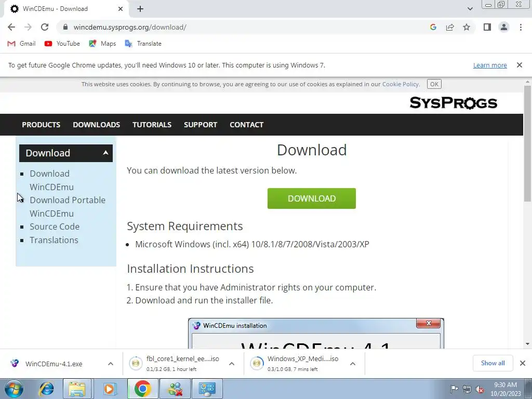
Task: View site info via padlock icon
Action: (x=66, y=27)
